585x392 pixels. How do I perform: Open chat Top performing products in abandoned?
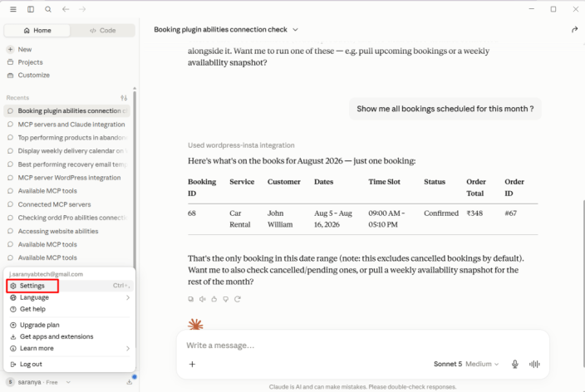click(x=67, y=138)
